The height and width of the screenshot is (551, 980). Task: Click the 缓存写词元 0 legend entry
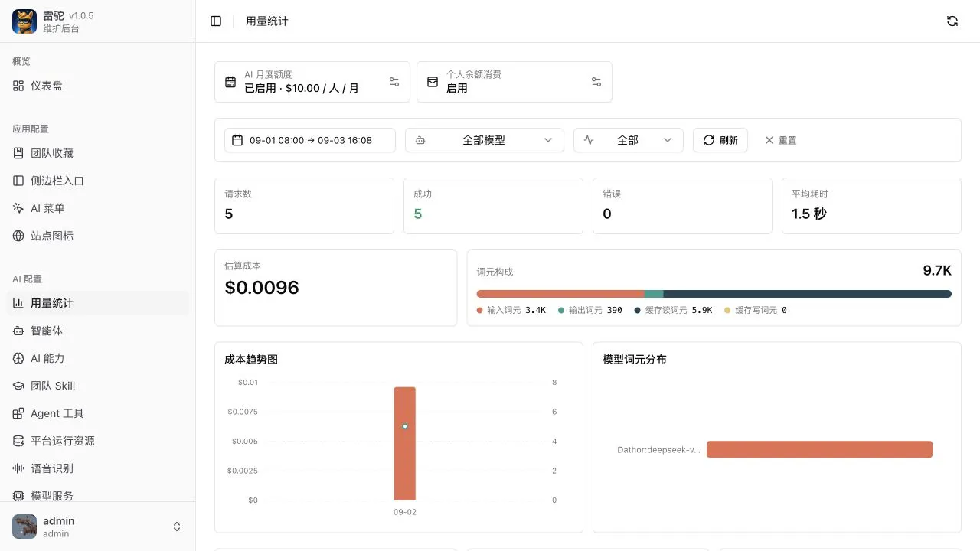[756, 311]
